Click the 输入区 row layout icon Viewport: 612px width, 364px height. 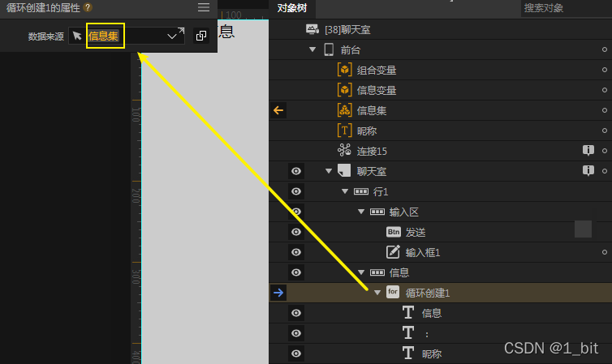377,212
